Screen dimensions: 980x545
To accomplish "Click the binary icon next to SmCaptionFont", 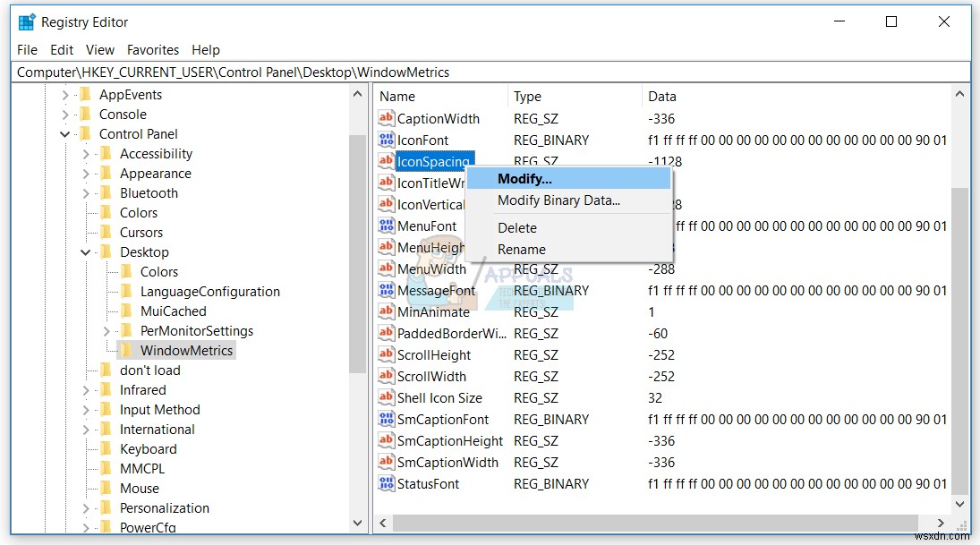I will coord(385,419).
